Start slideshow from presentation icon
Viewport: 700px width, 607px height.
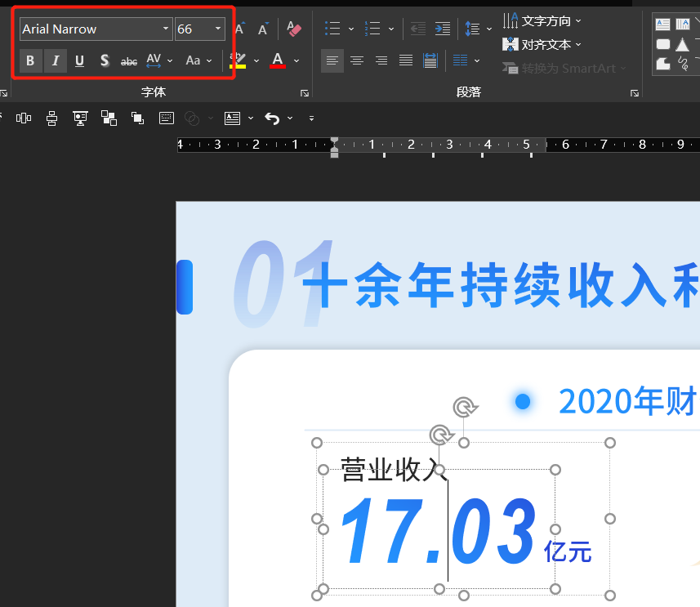80,118
